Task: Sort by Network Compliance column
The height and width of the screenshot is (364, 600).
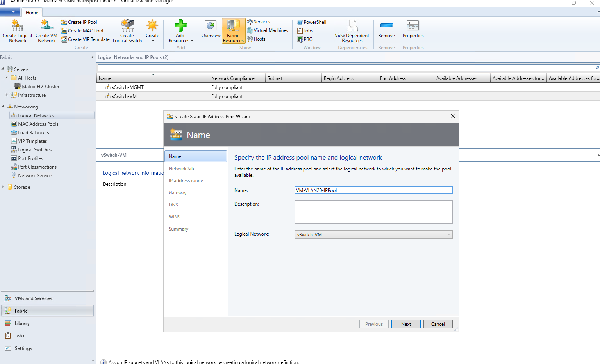Action: tap(237, 78)
